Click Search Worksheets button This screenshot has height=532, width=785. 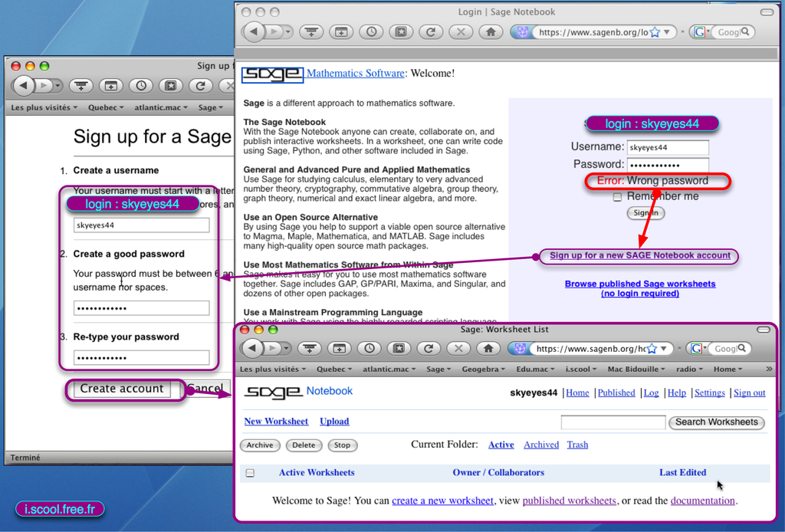click(x=717, y=422)
